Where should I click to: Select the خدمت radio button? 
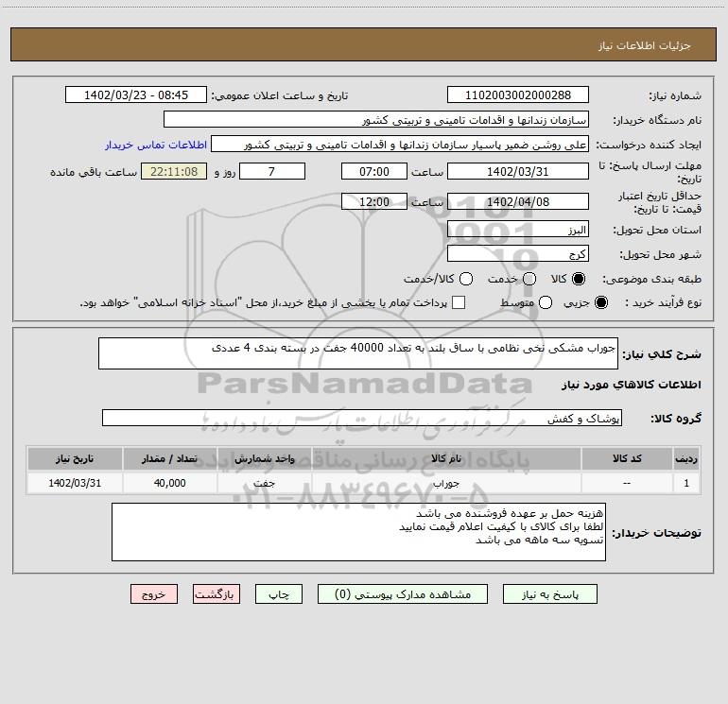click(529, 279)
